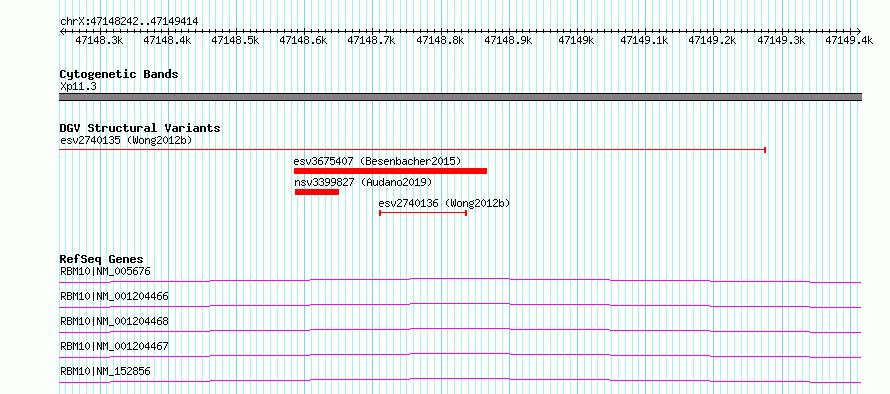890x394 pixels.
Task: Click the esv2740136 Wong2012b variant line
Action: click(423, 212)
